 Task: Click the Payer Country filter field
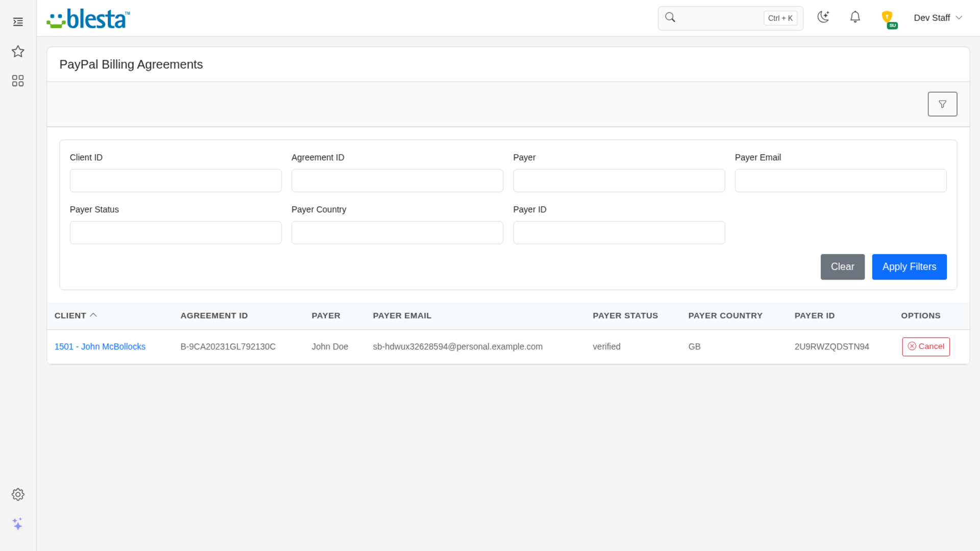tap(397, 233)
